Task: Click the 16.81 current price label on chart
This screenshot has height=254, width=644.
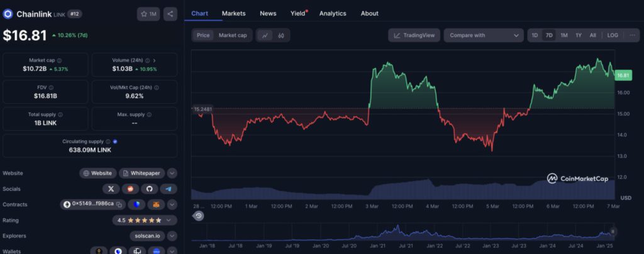Action: 623,75
